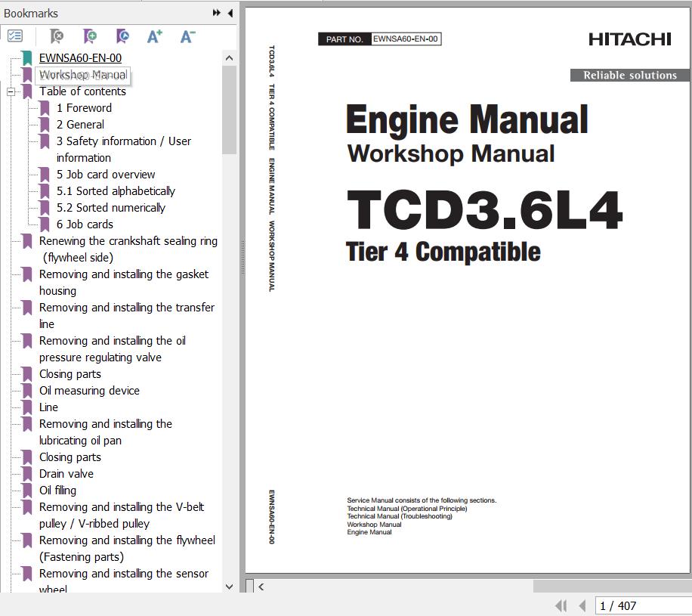
Task: Click the Tier 4 Compatible heading
Action: tap(443, 252)
